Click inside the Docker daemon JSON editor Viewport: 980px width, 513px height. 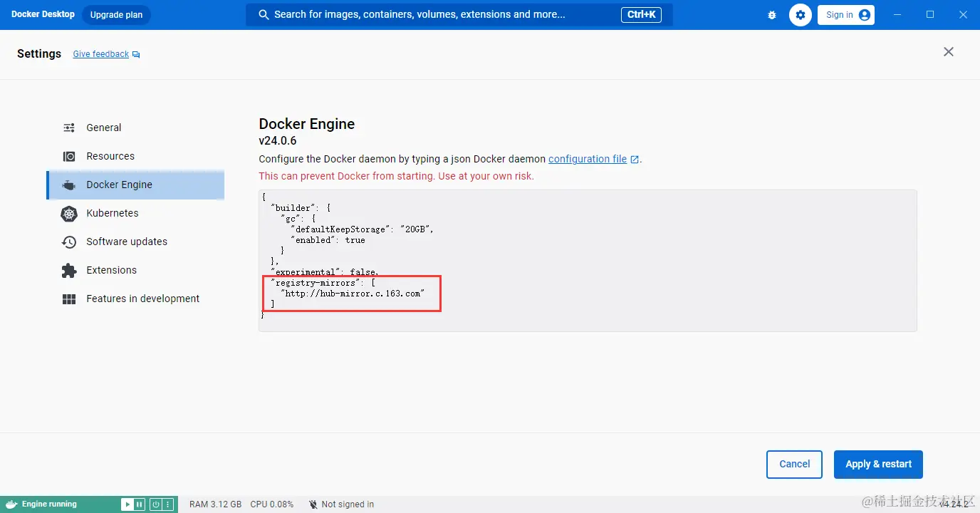[x=588, y=260]
